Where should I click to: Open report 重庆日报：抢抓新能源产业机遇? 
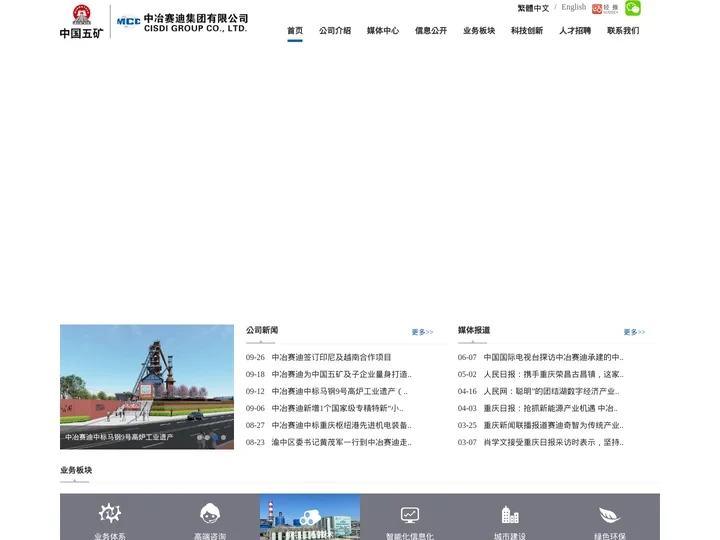tap(551, 408)
